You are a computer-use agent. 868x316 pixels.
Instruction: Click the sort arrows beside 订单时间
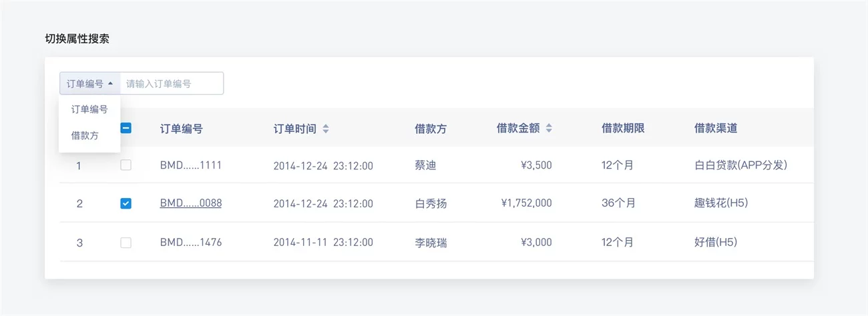325,129
